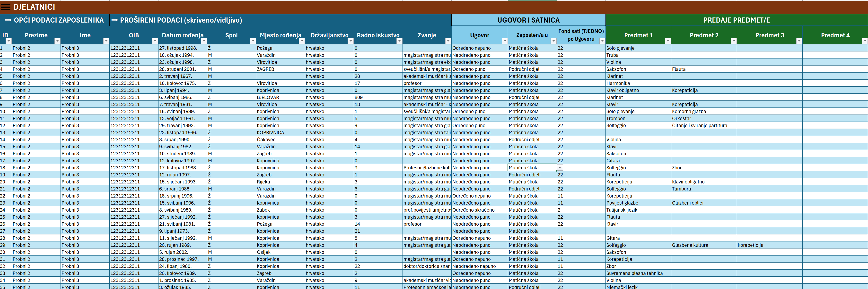Select the title cell 'Profesor glazbene kult'
This screenshot has width=868, height=289.
pyautogui.click(x=427, y=167)
